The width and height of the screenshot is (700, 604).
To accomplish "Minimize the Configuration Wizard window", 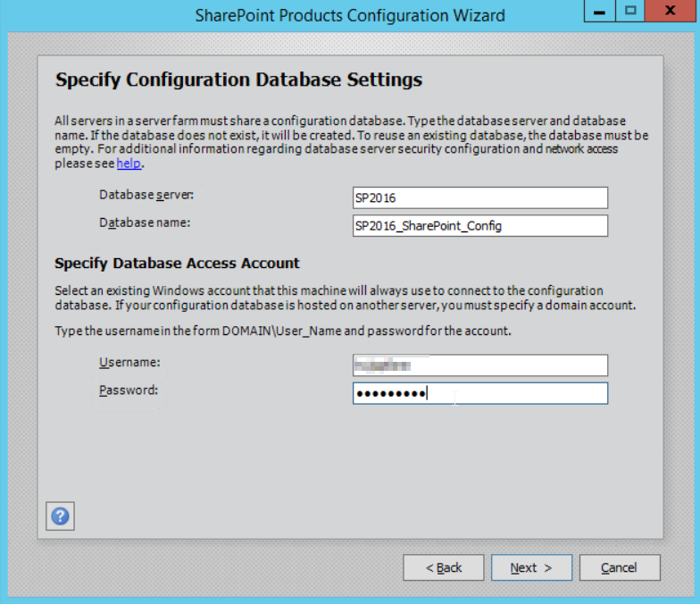I will point(600,11).
